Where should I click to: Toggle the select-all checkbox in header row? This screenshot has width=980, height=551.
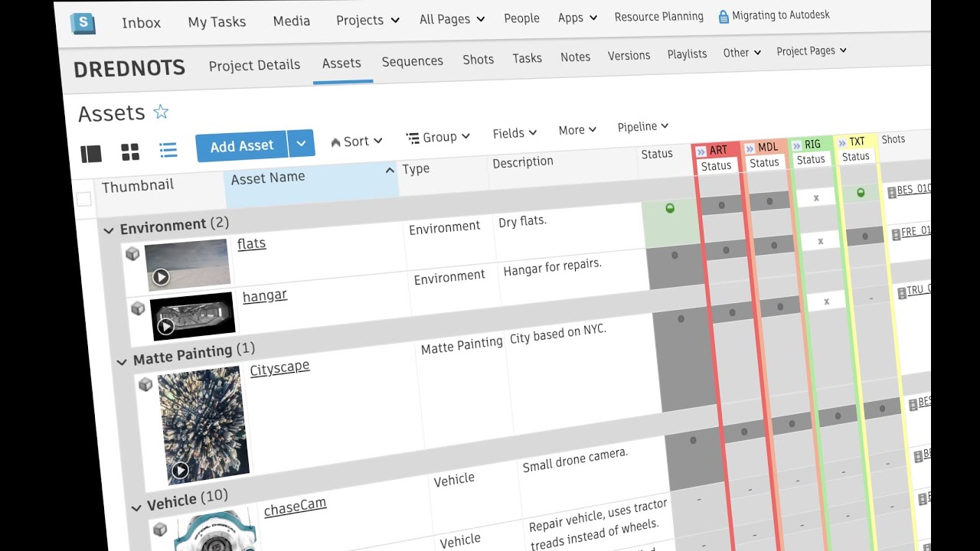pyautogui.click(x=83, y=200)
